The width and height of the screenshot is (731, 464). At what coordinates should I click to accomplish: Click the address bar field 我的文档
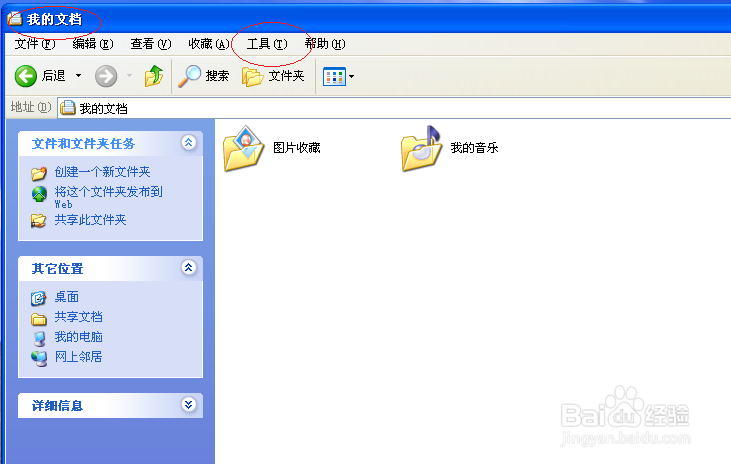(x=394, y=108)
